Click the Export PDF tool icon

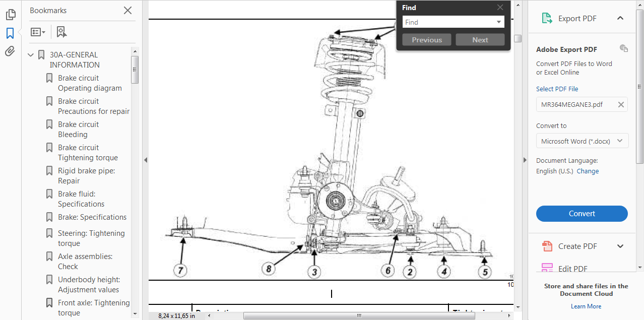[547, 19]
